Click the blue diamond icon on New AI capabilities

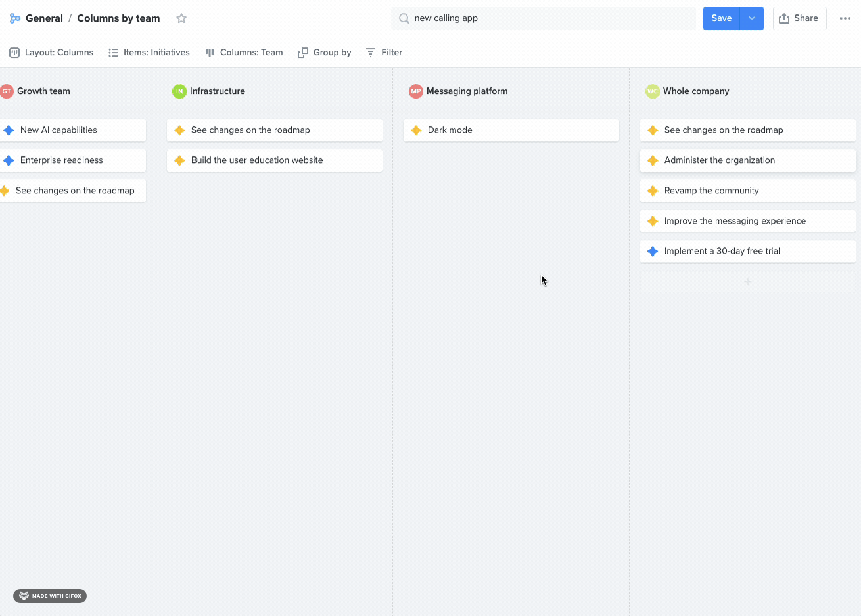(9, 130)
